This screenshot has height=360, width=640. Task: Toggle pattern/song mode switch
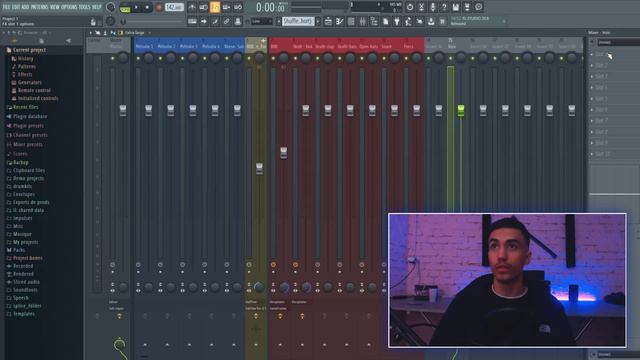pos(125,8)
